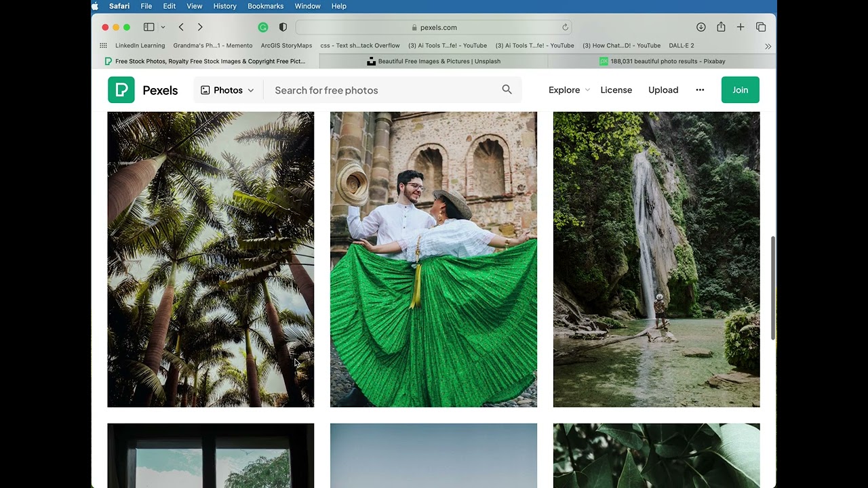Screen dimensions: 868x488
Task: Open the palm trees photo
Action: pos(211,260)
